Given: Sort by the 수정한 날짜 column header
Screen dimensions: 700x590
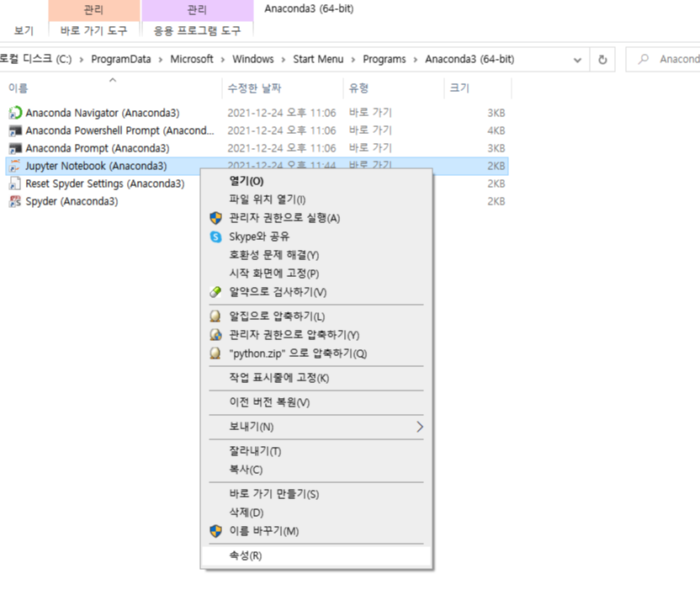Looking at the screenshot, I should [283, 88].
